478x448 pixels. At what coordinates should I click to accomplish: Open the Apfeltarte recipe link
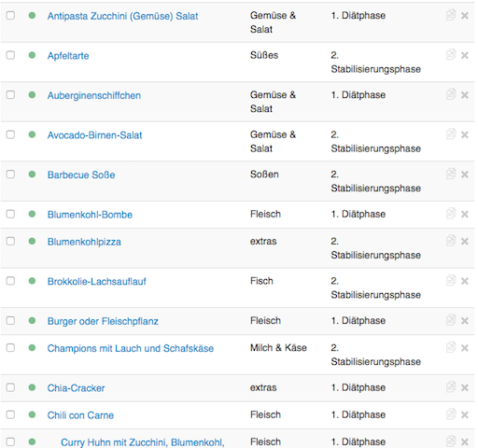pyautogui.click(x=68, y=56)
